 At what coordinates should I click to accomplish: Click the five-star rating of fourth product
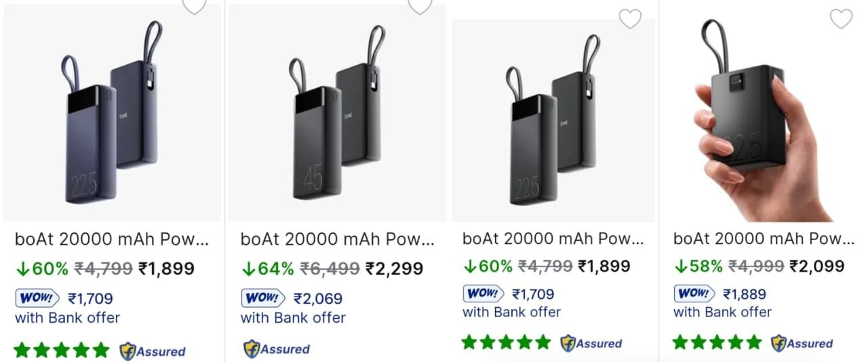click(x=717, y=342)
